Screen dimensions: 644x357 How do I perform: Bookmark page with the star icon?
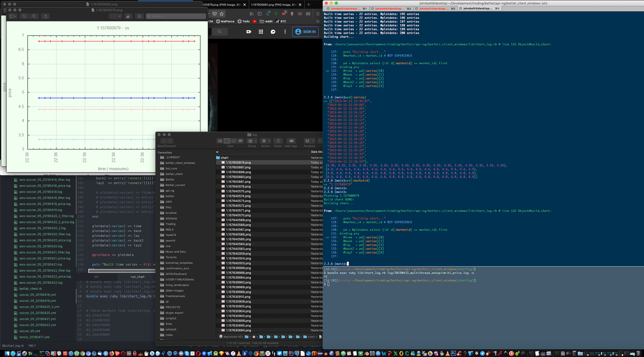[222, 14]
